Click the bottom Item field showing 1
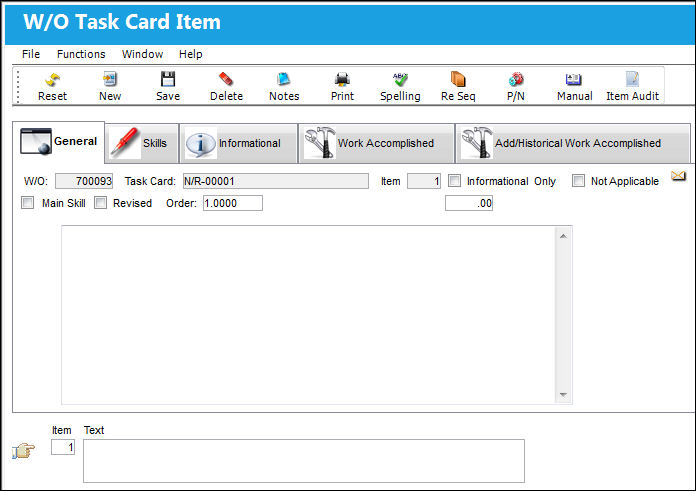 pos(63,447)
